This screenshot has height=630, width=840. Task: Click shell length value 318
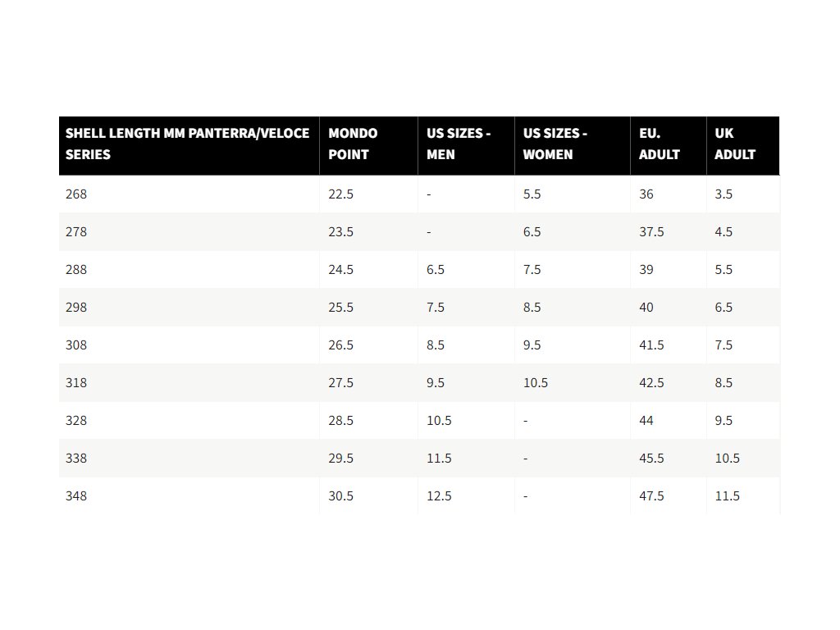76,383
